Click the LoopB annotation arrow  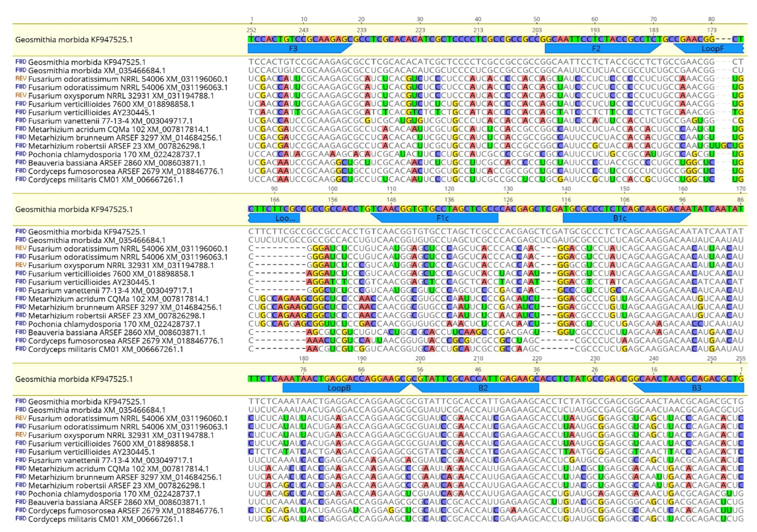[x=339, y=388]
